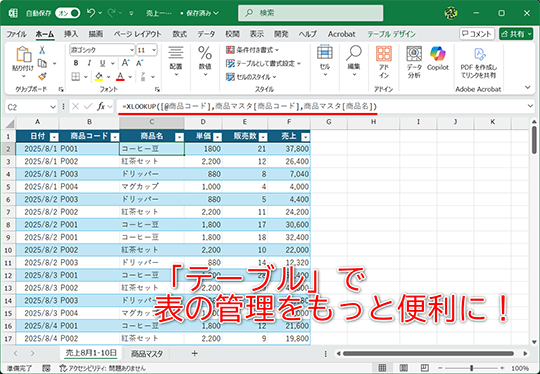The width and height of the screenshot is (540, 374).
Task: Switch to the ページレイアウト tab
Action: (x=137, y=34)
